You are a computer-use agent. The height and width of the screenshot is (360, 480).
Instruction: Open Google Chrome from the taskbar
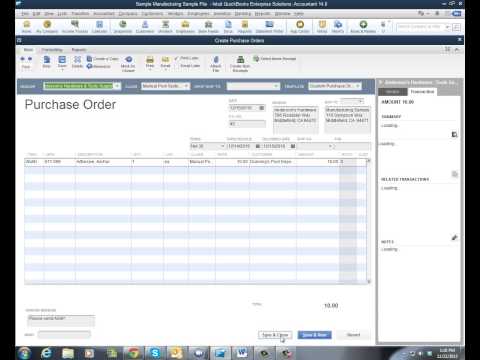(x=133, y=353)
